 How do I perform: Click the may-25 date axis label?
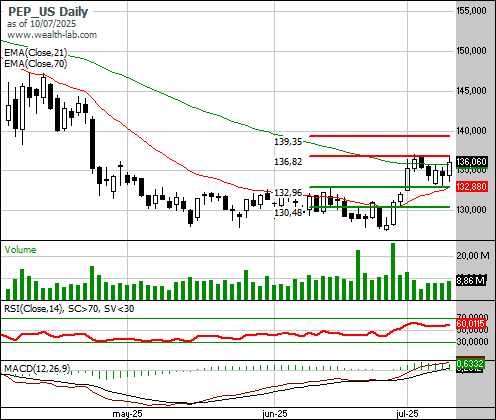click(x=127, y=414)
